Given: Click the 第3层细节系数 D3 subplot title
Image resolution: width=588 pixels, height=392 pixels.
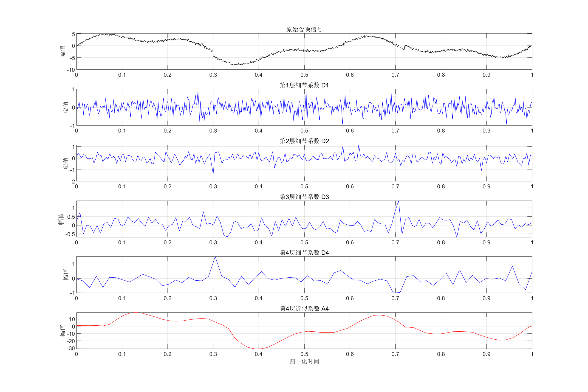Looking at the screenshot, I should coord(304,197).
